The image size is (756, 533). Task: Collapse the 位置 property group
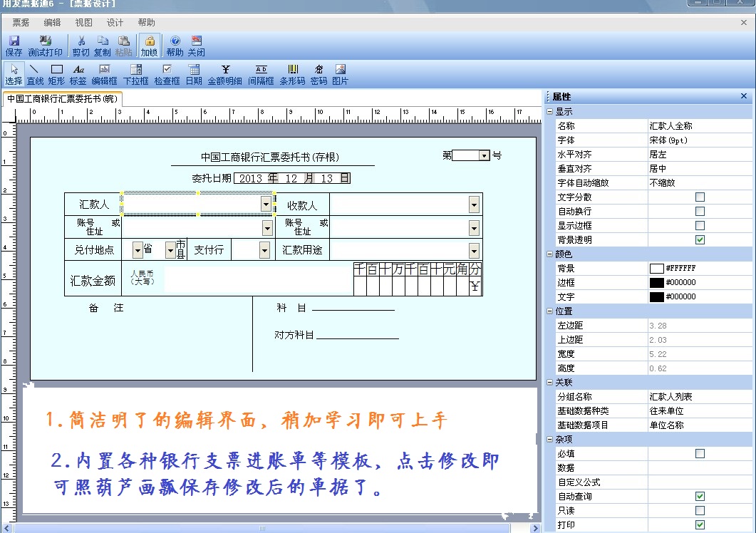click(x=549, y=311)
